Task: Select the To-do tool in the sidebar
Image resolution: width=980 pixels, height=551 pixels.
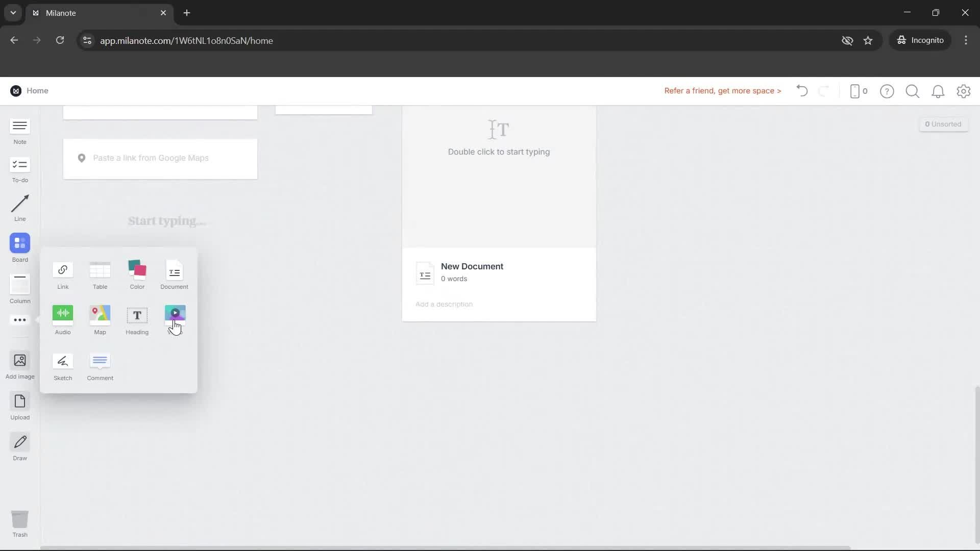Action: click(x=19, y=169)
